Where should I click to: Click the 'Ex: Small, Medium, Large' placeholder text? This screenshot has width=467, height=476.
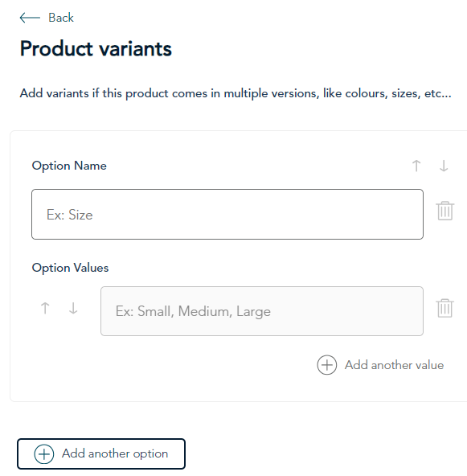pos(193,311)
